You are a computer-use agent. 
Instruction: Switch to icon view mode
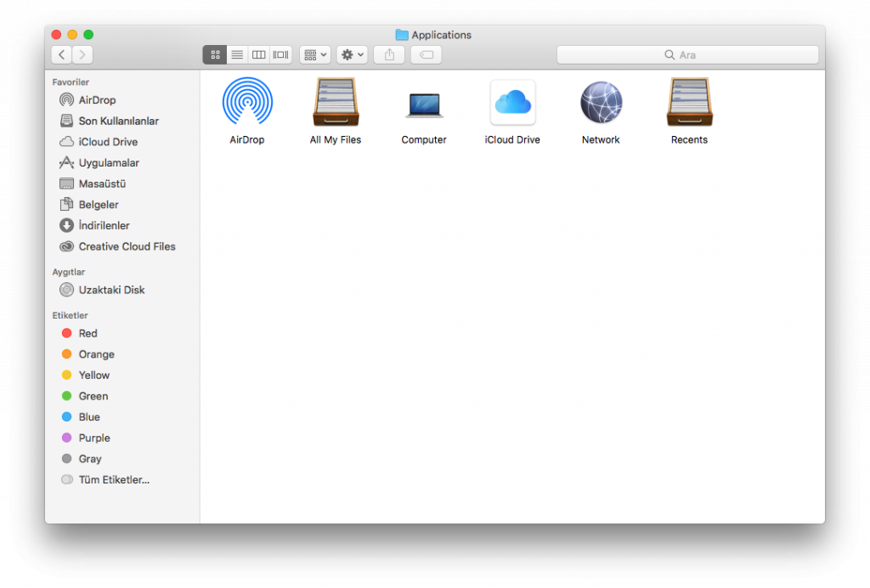point(215,54)
